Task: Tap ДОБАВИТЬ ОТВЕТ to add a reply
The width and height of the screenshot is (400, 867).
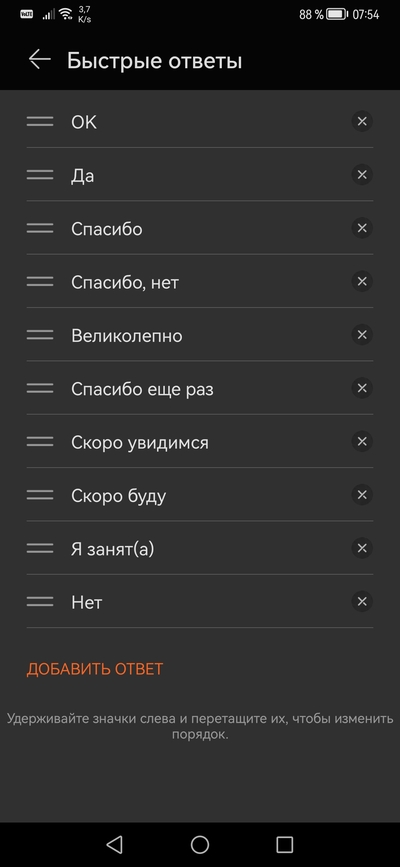Action: point(95,669)
